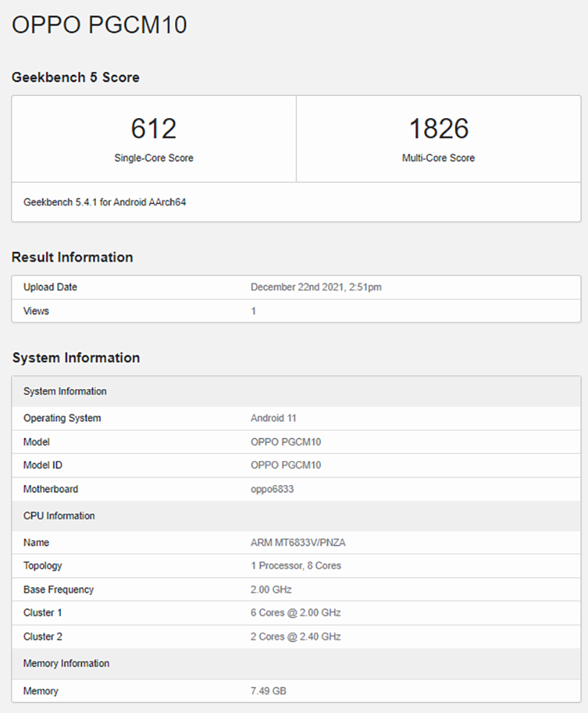Click the Multi-Core Score label
Screen dimensions: 588x713
pos(439,157)
